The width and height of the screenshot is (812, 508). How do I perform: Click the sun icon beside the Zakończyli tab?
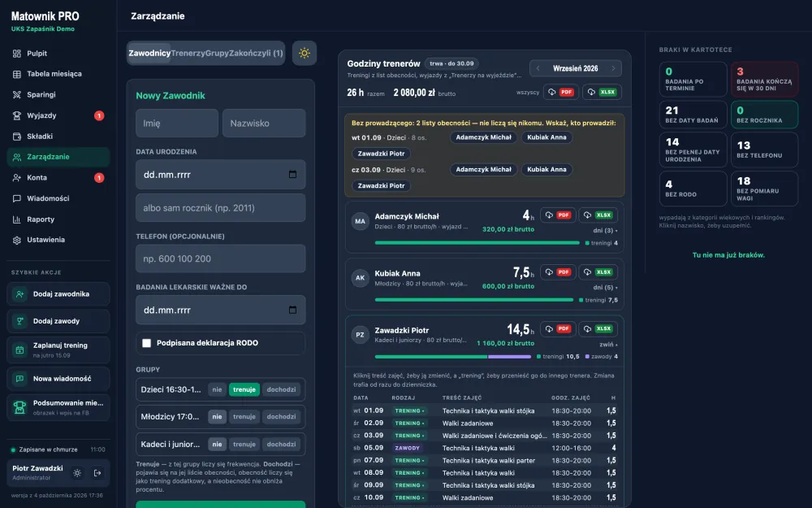304,53
